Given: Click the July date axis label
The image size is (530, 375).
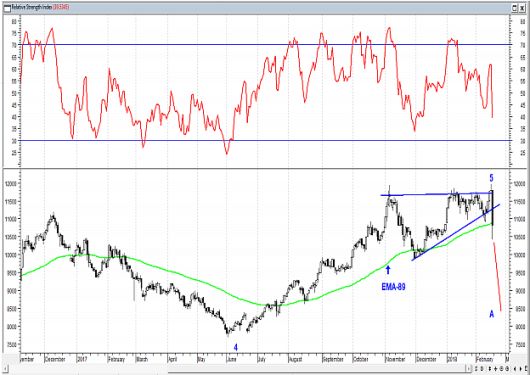Looking at the screenshot, I should click(262, 359).
